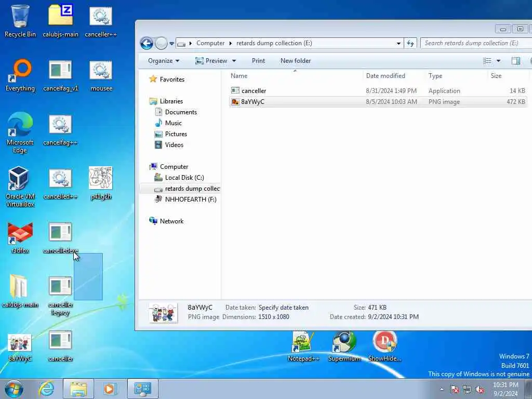Select the cancelled++ desktop icon
532x399 pixels.
pos(60,183)
